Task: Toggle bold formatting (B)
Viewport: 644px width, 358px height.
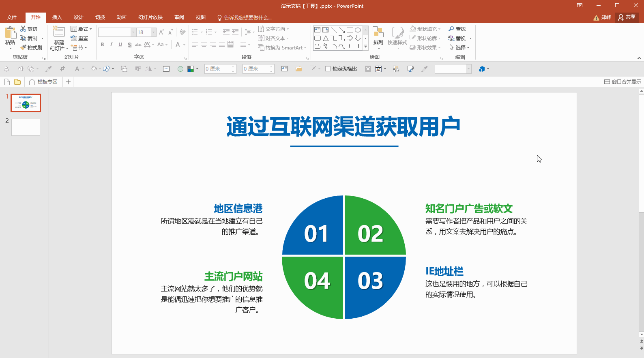Action: [x=102, y=45]
